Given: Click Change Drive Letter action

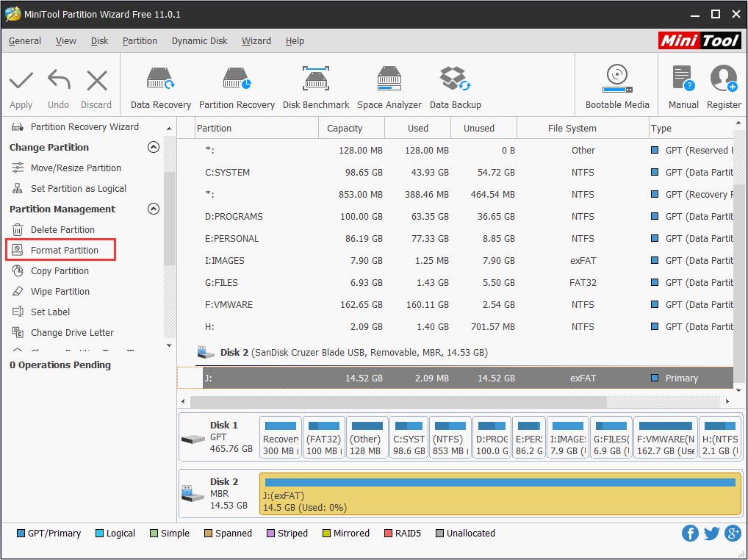Looking at the screenshot, I should click(x=72, y=332).
